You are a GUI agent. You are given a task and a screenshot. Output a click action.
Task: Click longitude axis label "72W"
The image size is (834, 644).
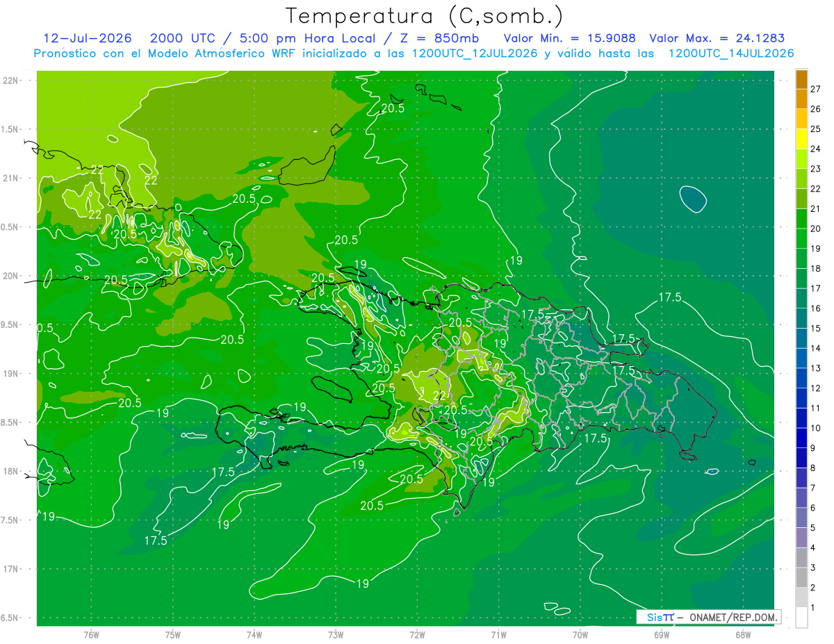417,634
